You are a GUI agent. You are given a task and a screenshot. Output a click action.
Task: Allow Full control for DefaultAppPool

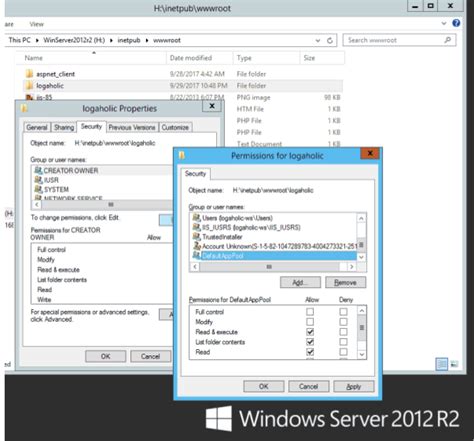click(x=310, y=312)
